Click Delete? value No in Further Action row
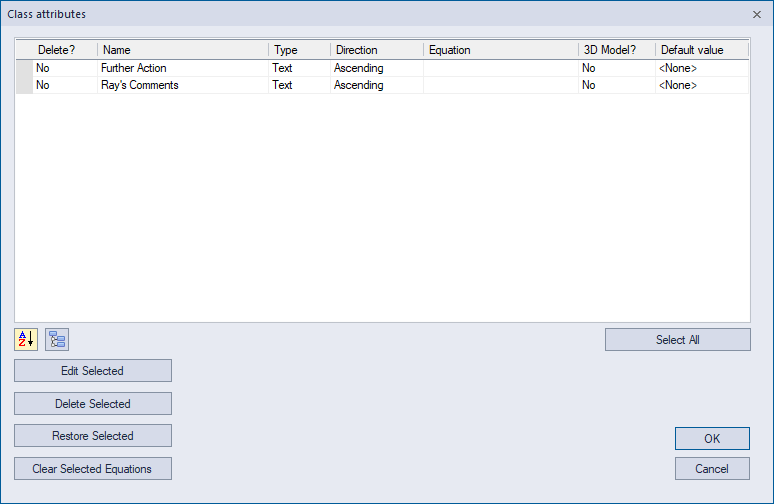 coord(65,68)
